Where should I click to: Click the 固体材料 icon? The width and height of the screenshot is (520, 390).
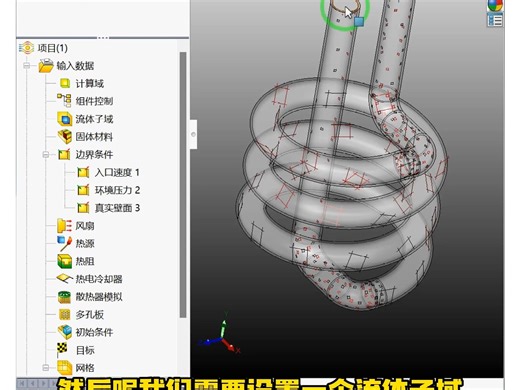click(65, 136)
